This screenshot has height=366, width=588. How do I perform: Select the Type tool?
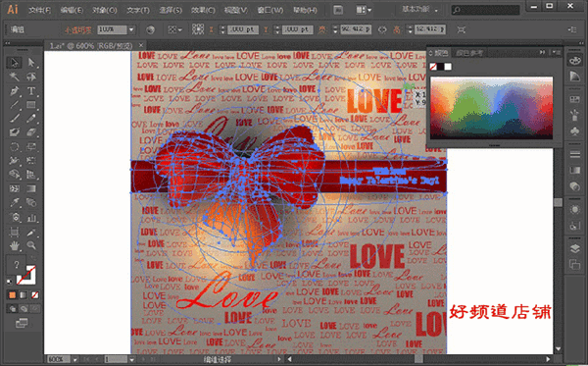pyautogui.click(x=31, y=91)
